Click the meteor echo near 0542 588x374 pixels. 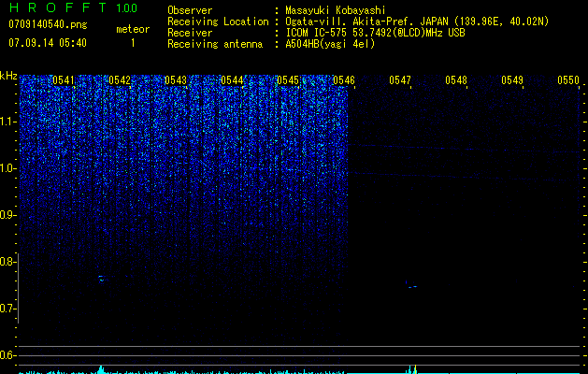(x=101, y=279)
